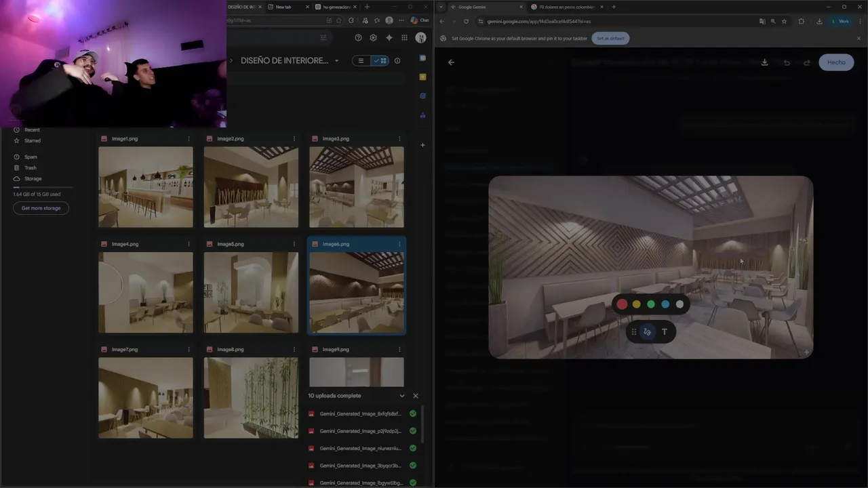The image size is (868, 488).
Task: Open more actions for Image1.png
Action: (189, 138)
